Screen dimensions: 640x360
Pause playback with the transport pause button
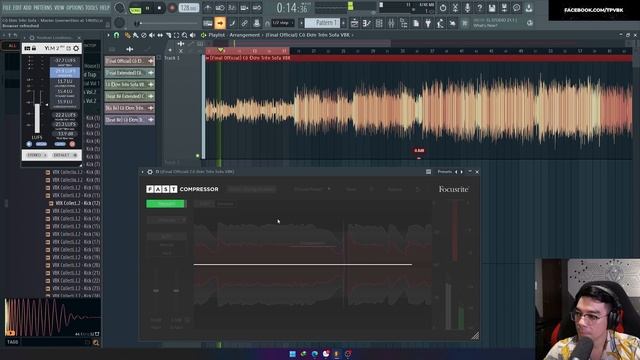[147, 8]
